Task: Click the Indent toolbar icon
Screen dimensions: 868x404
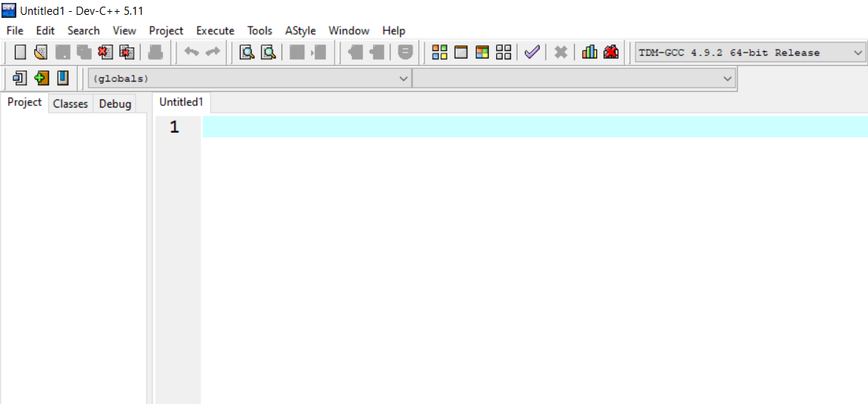Action: coord(355,53)
